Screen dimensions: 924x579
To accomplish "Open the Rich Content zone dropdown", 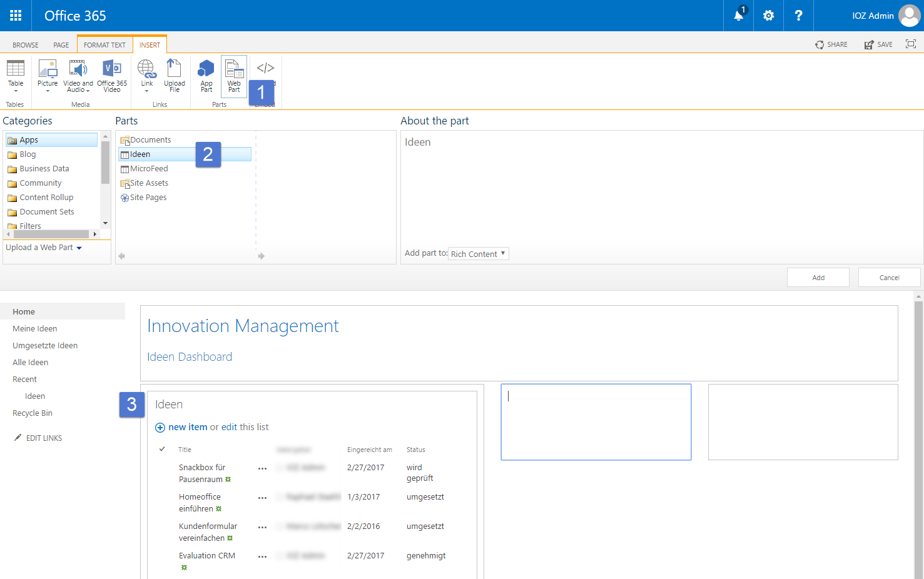I will [478, 253].
